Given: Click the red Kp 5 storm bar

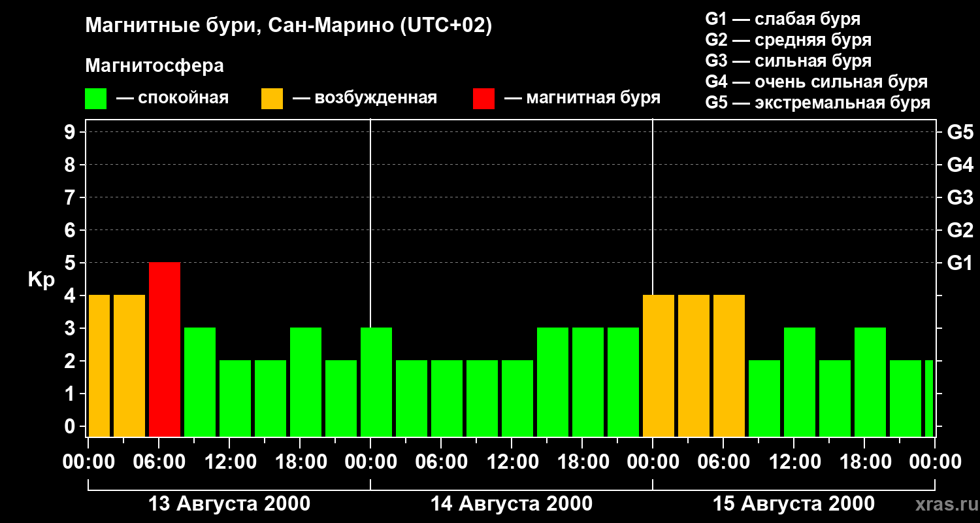Looking at the screenshot, I should [165, 349].
